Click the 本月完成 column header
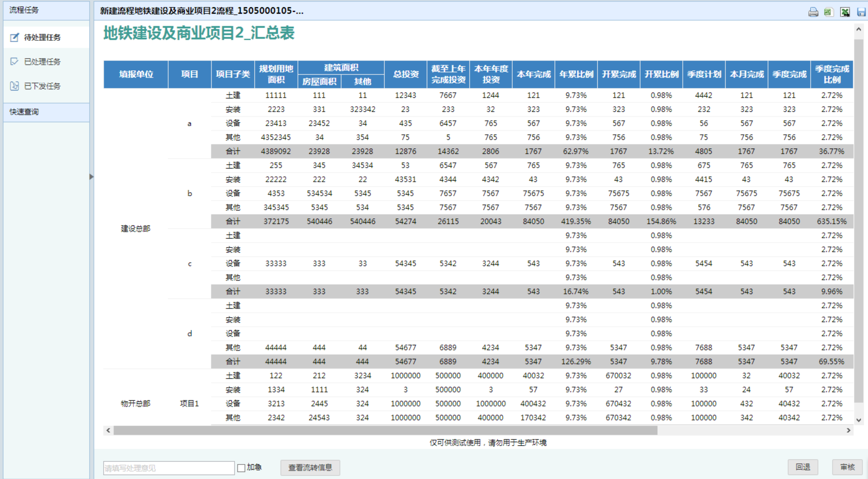The width and height of the screenshot is (868, 479). tap(747, 74)
